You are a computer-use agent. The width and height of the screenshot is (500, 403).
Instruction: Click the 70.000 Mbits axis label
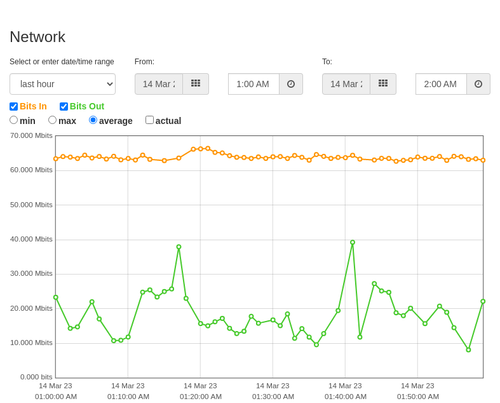(x=31, y=136)
